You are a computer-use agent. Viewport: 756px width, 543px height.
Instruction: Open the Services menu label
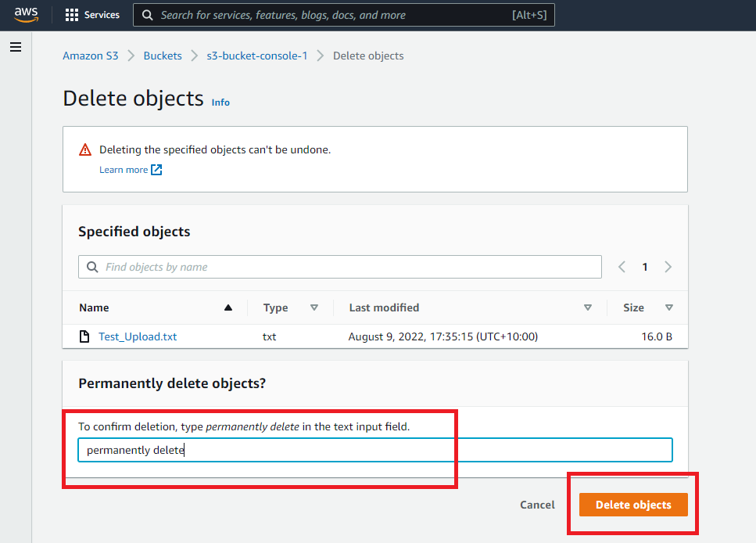coord(102,15)
